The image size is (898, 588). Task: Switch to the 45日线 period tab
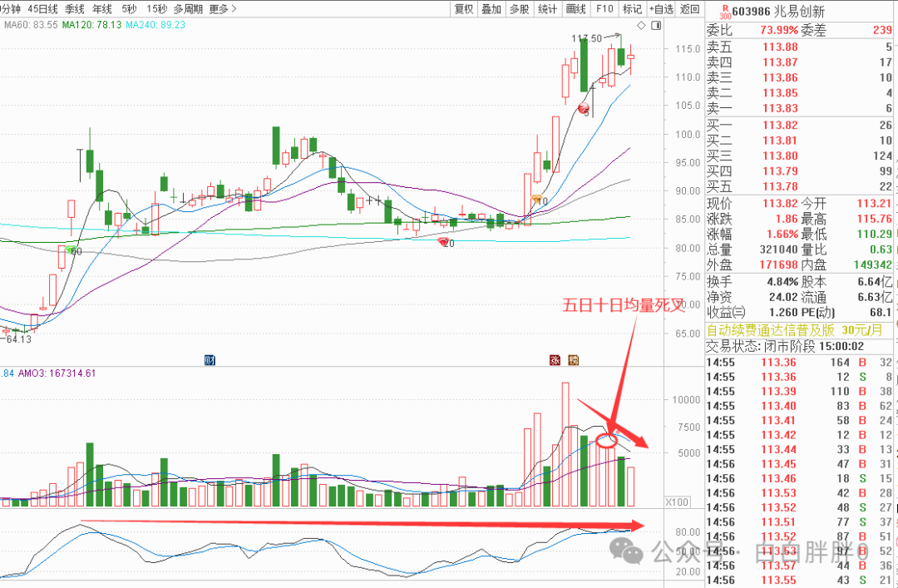[42, 8]
